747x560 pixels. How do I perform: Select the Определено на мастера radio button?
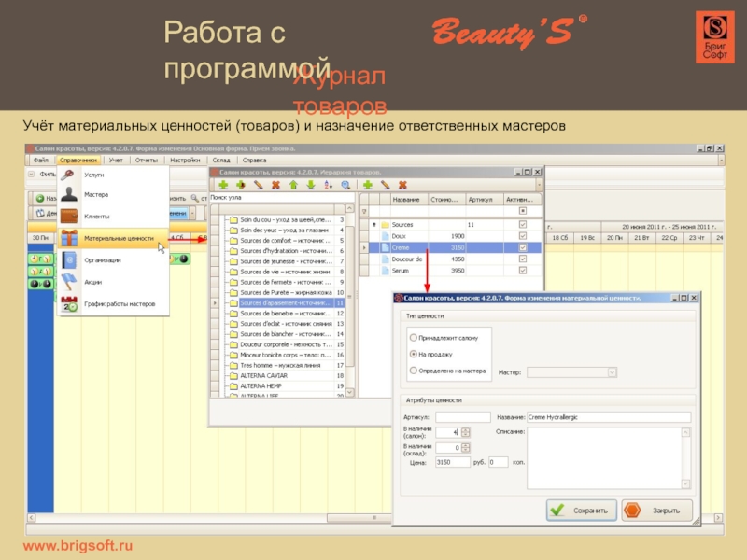click(413, 371)
